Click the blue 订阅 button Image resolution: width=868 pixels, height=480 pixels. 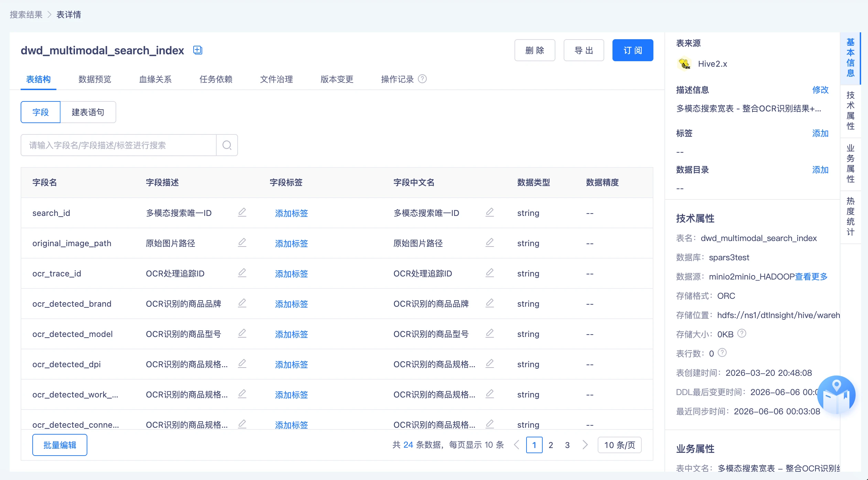pyautogui.click(x=633, y=50)
